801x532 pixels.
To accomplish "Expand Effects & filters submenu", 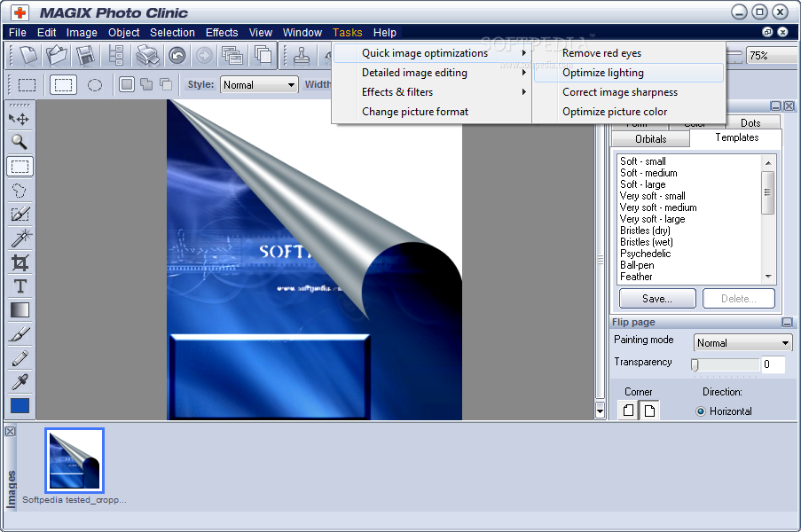I will pos(432,92).
